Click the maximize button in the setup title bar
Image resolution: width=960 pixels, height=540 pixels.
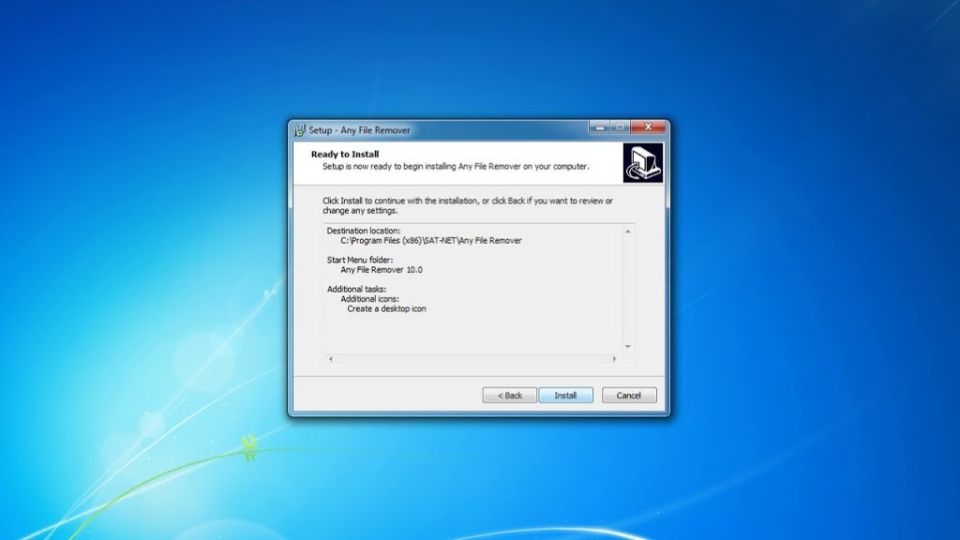point(620,127)
